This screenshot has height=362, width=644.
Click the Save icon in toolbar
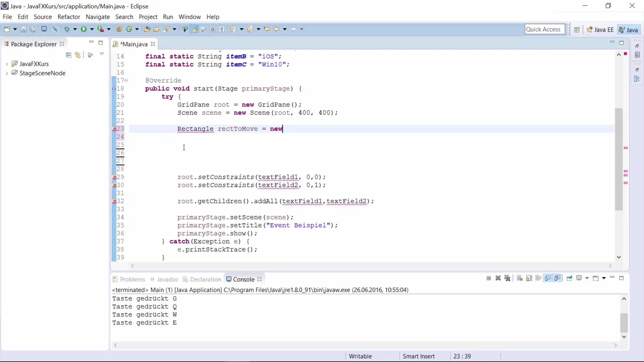23,29
